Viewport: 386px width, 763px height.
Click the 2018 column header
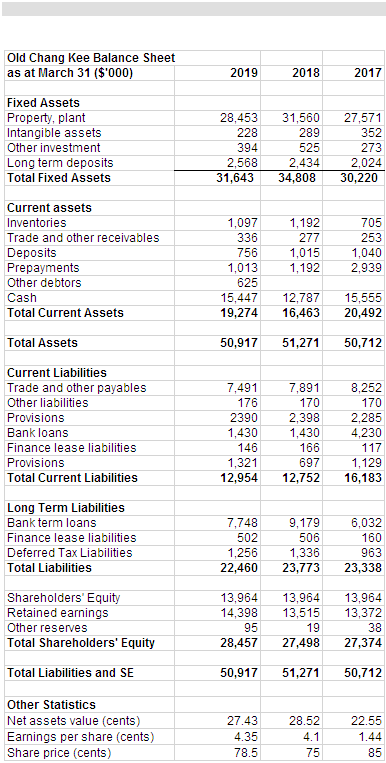(306, 73)
